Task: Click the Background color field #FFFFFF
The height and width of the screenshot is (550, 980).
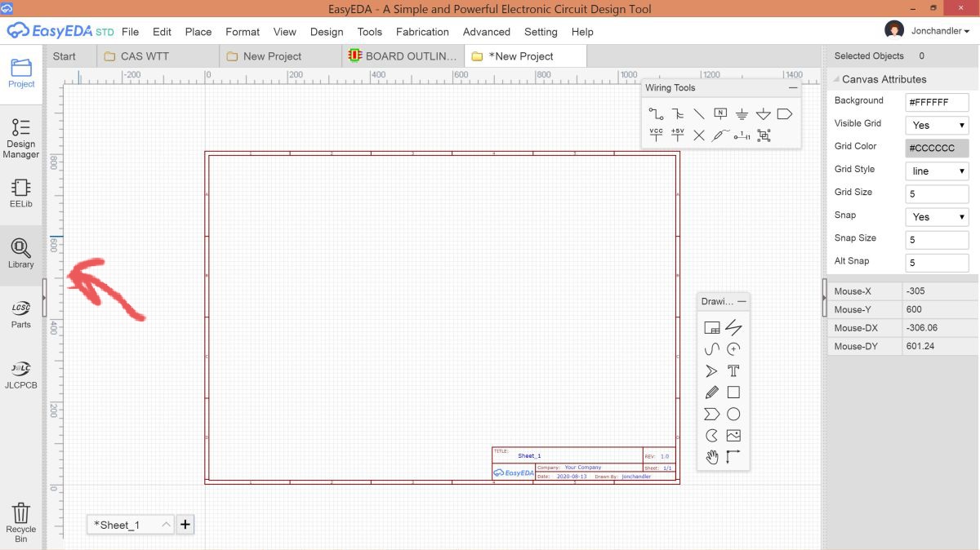Action: click(937, 103)
